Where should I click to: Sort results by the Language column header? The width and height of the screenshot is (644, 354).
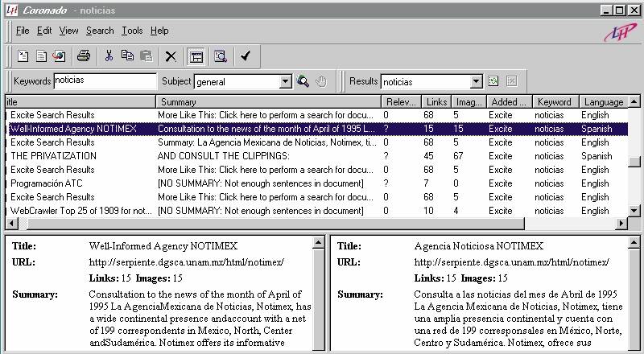click(x=603, y=102)
